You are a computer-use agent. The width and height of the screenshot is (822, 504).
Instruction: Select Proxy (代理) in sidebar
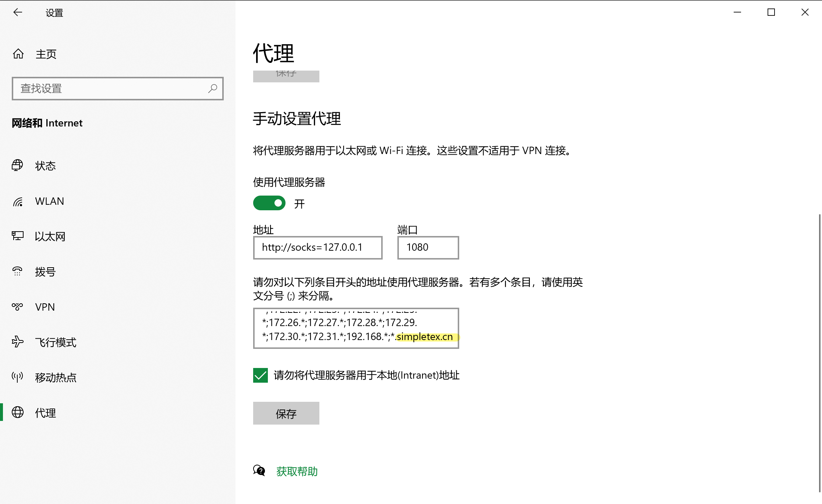[x=45, y=413]
